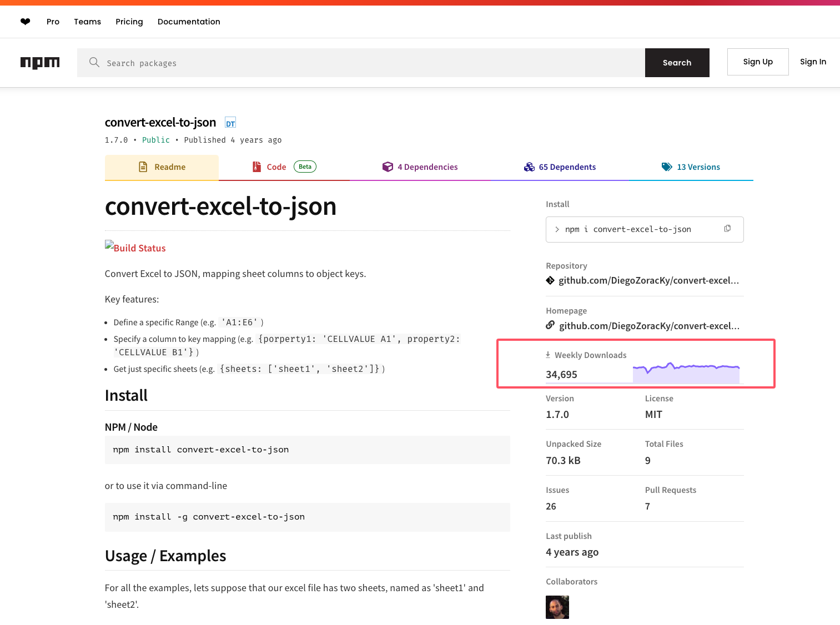Click the magnifier icon in search bar
Image resolution: width=840 pixels, height=625 pixels.
pyautogui.click(x=94, y=63)
